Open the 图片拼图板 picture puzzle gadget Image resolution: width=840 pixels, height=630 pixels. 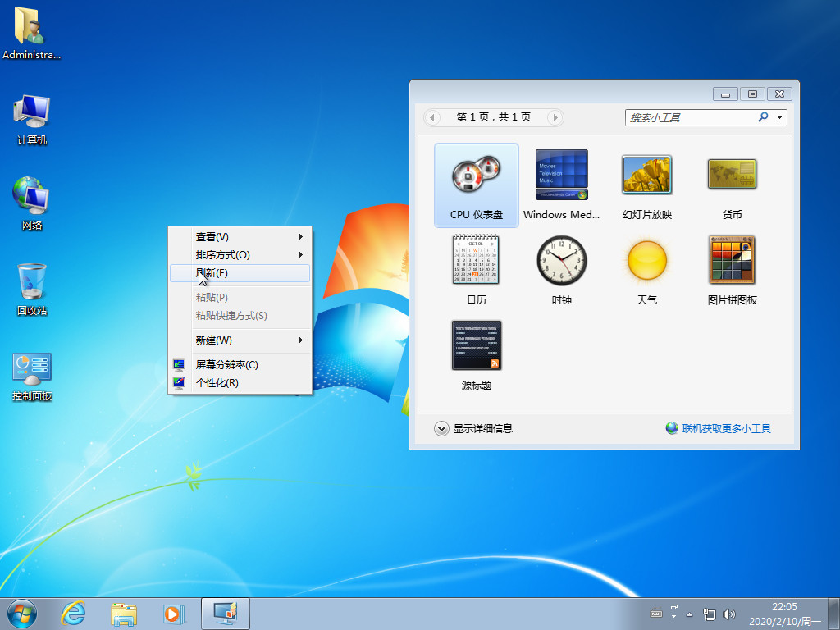(732, 260)
